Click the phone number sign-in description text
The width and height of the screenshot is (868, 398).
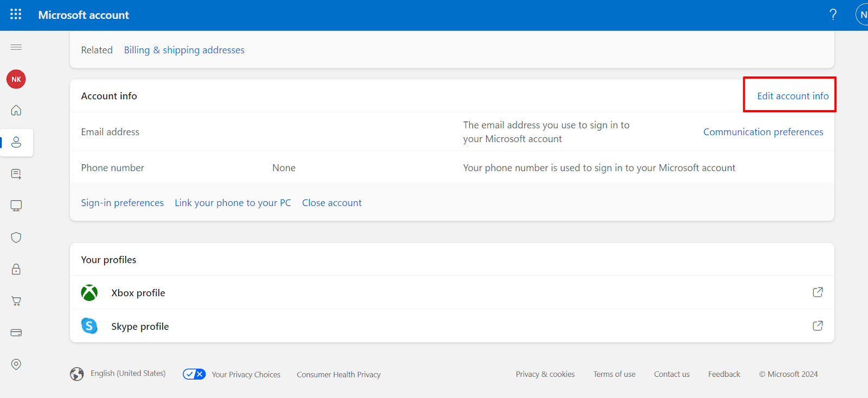tap(599, 168)
